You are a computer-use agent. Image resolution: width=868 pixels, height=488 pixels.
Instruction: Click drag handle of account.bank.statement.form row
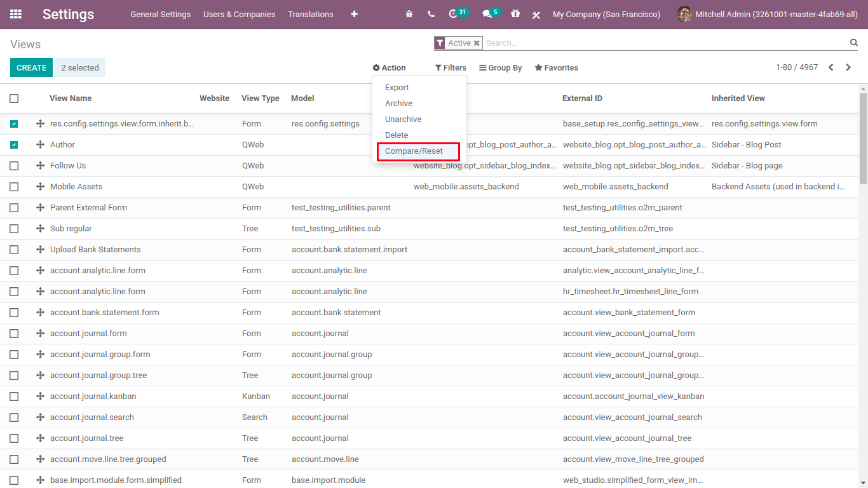click(x=40, y=313)
